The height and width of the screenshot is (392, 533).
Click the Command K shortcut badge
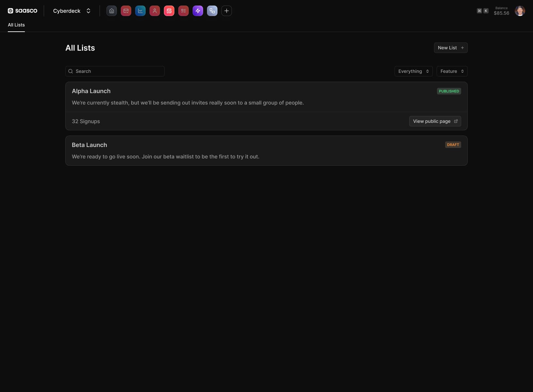click(x=483, y=11)
